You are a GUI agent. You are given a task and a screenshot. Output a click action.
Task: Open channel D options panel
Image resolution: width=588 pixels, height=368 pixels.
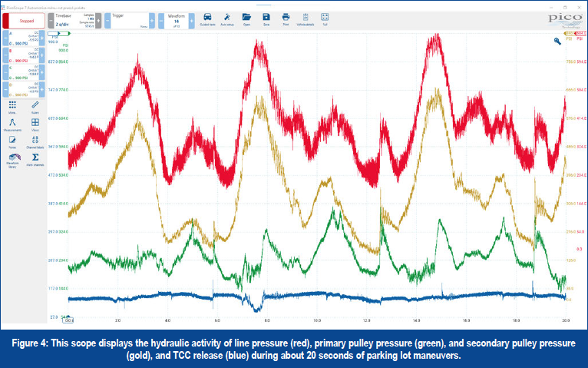tap(24, 90)
